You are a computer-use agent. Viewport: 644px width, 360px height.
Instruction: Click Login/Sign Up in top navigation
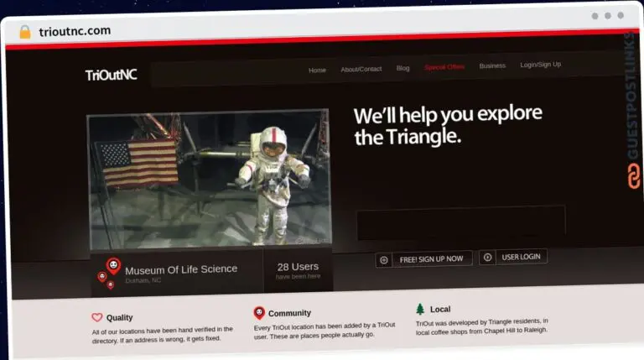pyautogui.click(x=540, y=65)
